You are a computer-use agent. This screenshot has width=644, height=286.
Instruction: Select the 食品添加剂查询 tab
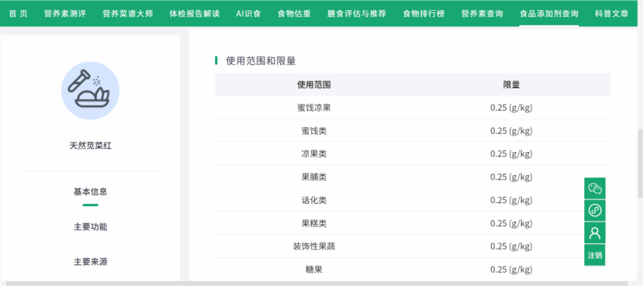549,13
